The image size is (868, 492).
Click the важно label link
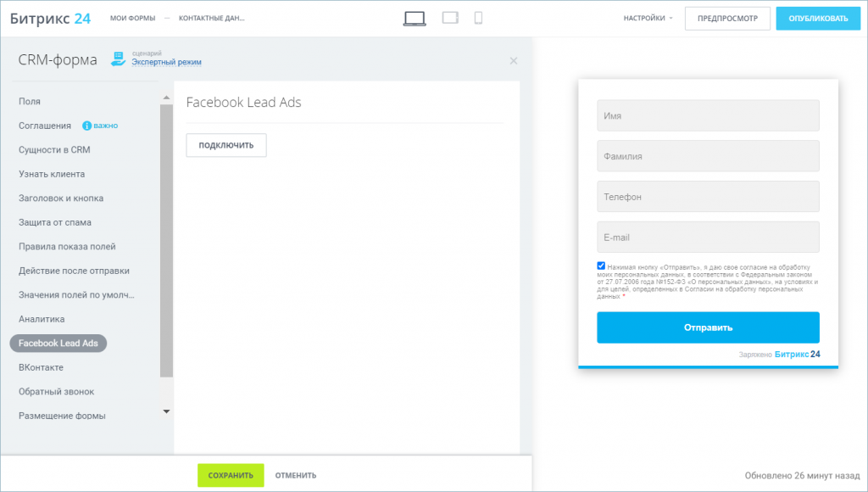pyautogui.click(x=105, y=126)
